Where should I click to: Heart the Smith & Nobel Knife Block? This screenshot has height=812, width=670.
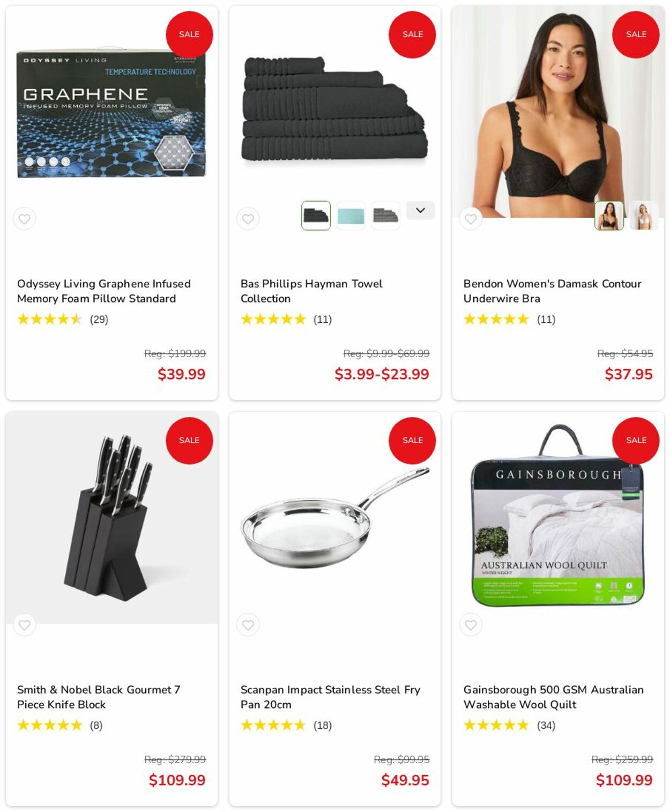24,625
